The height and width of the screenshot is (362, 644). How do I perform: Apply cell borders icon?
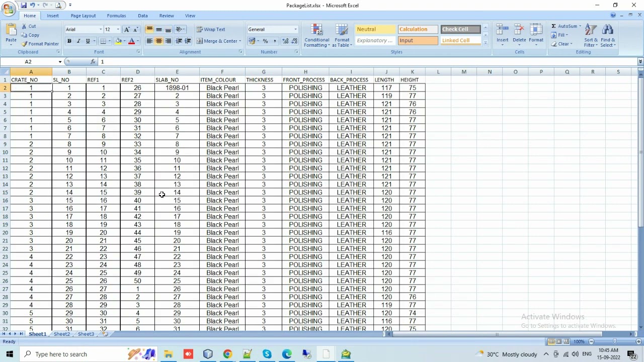103,41
